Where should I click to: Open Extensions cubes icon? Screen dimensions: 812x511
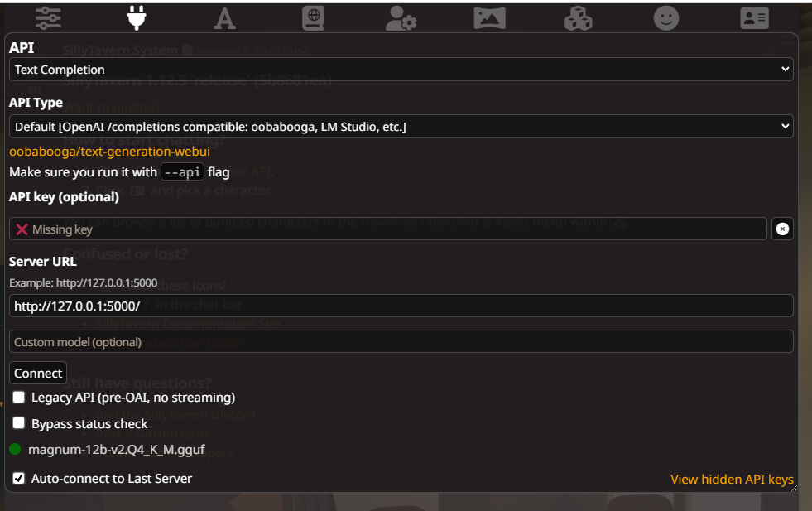click(x=578, y=18)
